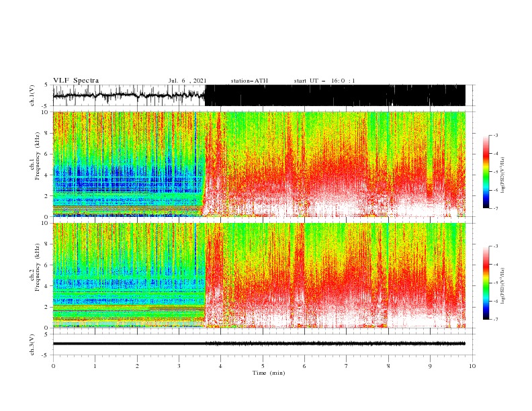Click the time axis tick label '2'

(x=138, y=366)
